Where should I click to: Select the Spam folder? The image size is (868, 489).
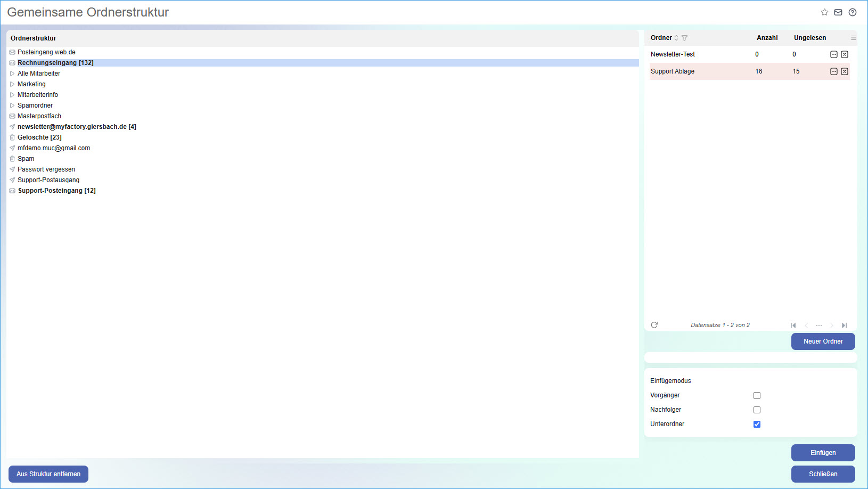pos(26,159)
